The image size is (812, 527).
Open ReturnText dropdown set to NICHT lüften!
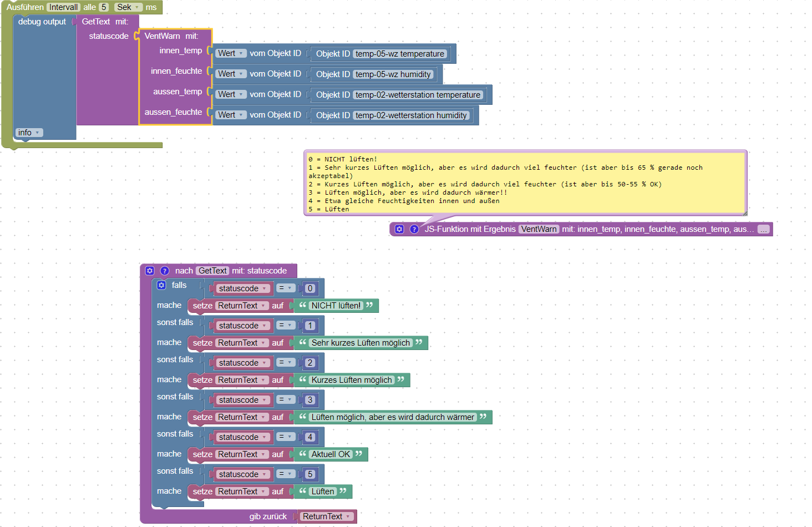242,306
